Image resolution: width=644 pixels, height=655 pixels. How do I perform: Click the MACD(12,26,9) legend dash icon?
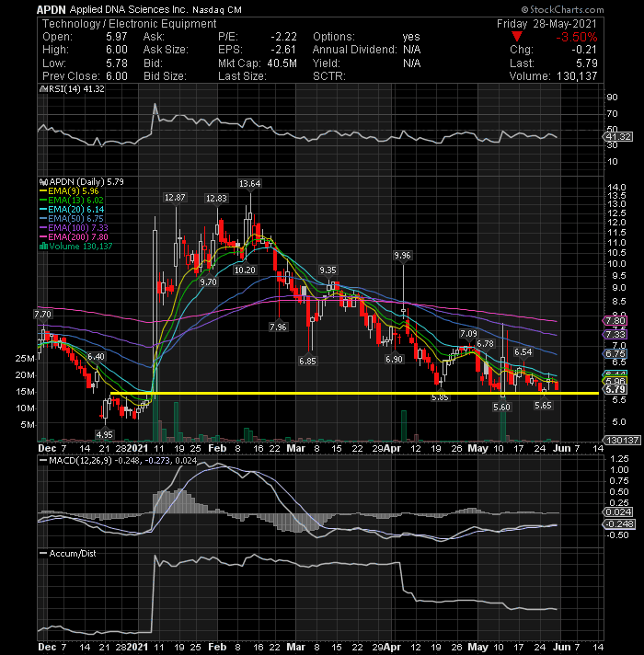[x=43, y=460]
